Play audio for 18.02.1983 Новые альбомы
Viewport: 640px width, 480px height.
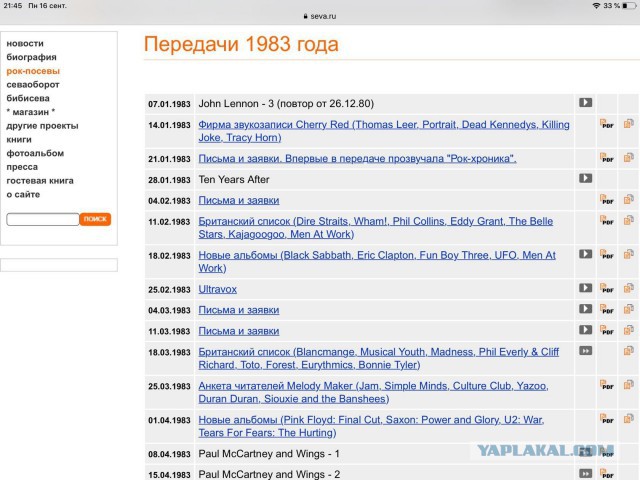click(585, 254)
